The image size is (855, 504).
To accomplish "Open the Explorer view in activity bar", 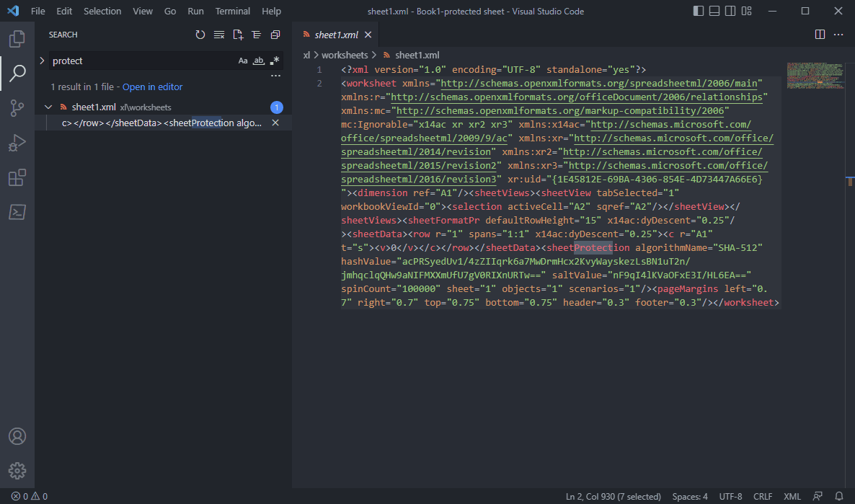I will point(17,39).
